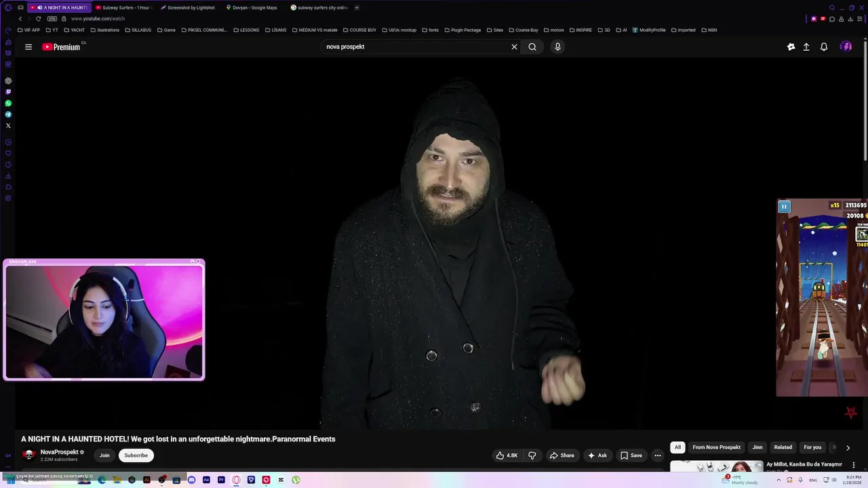Open the 'LESSONS' bookmarks folder
This screenshot has height=488, width=868.
coord(246,30)
